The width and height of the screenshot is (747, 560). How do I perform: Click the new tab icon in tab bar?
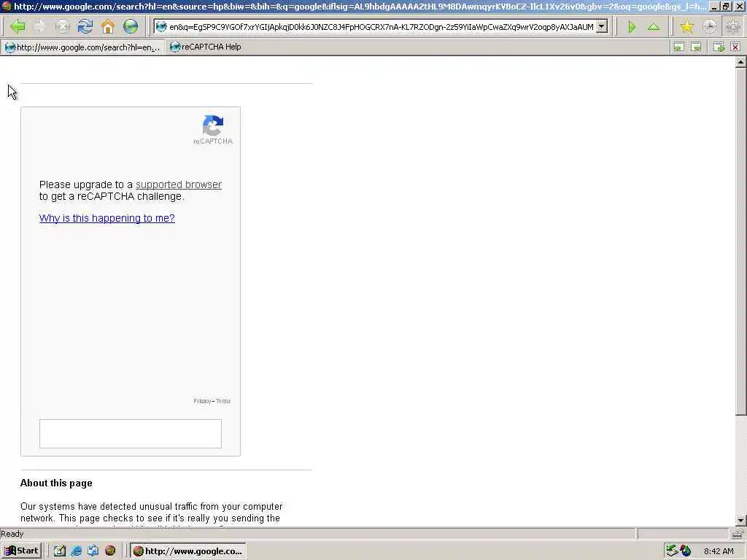click(719, 47)
